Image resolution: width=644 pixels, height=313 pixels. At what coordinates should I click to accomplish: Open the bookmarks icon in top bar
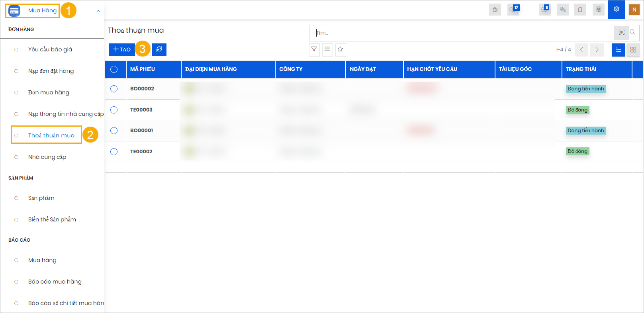pyautogui.click(x=580, y=10)
